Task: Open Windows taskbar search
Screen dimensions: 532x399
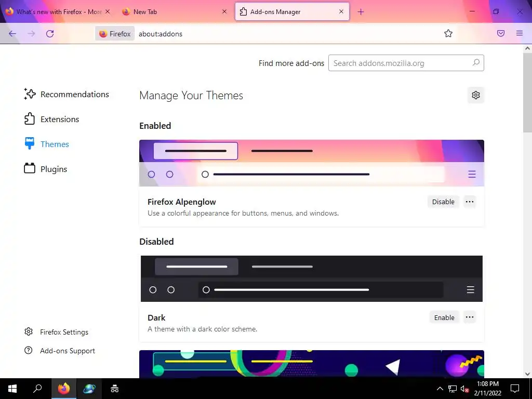Action: tap(37, 389)
